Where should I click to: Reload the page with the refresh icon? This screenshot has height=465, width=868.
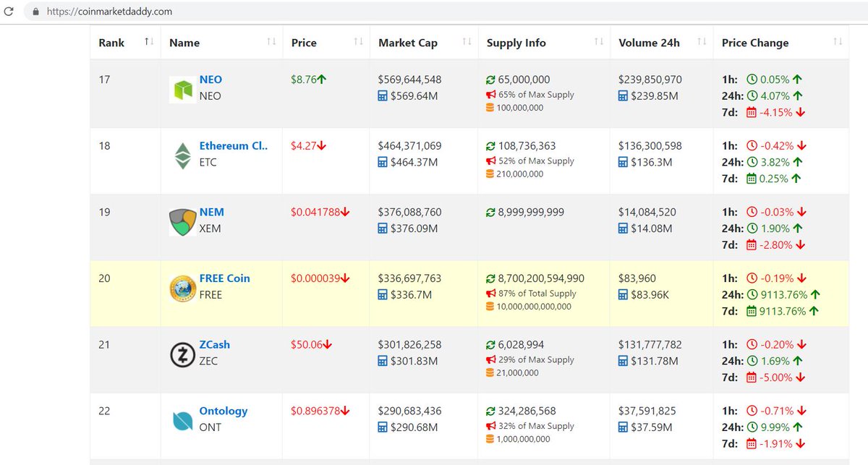coord(9,12)
